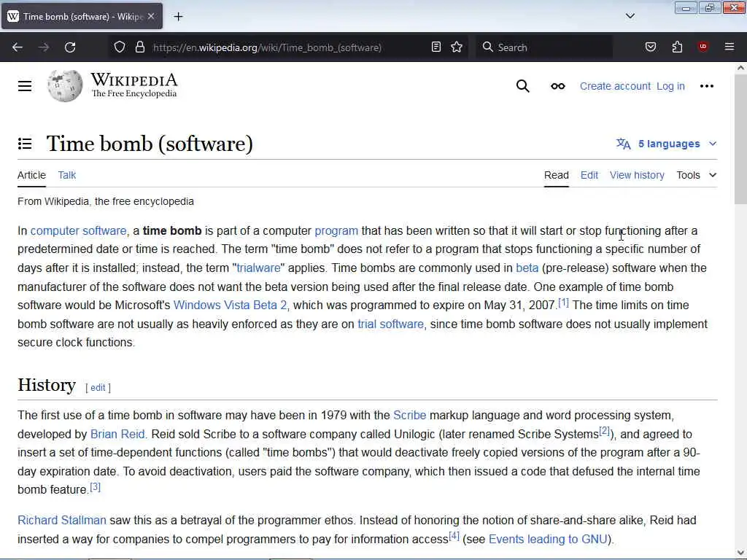Focus the browser Search box
The width and height of the screenshot is (747, 560).
tap(544, 47)
